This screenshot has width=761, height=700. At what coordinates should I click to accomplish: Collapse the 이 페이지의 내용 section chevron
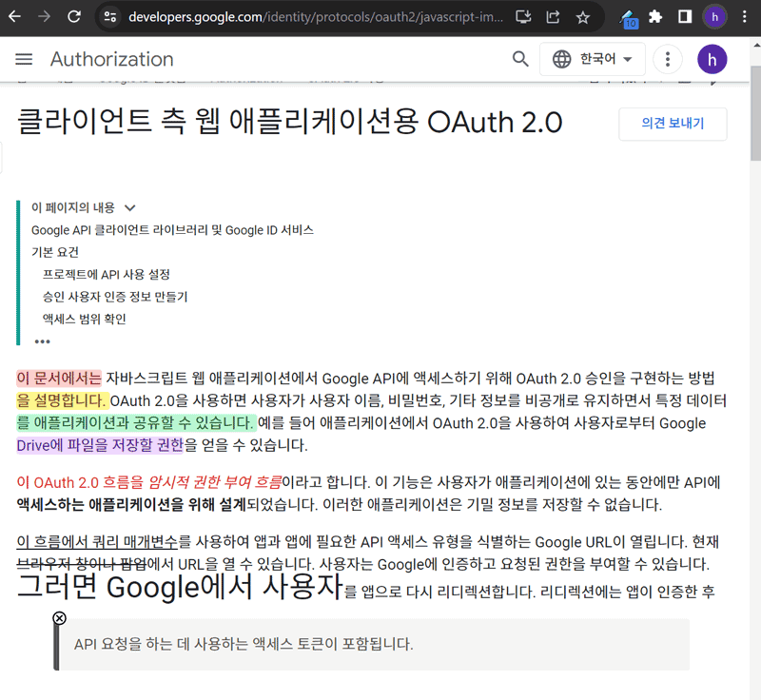pyautogui.click(x=129, y=208)
